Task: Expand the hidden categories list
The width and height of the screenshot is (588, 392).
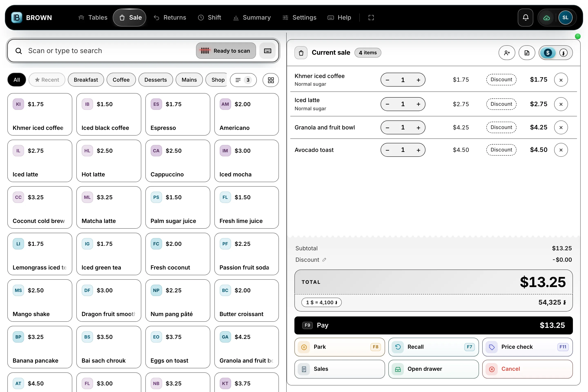Action: point(243,80)
